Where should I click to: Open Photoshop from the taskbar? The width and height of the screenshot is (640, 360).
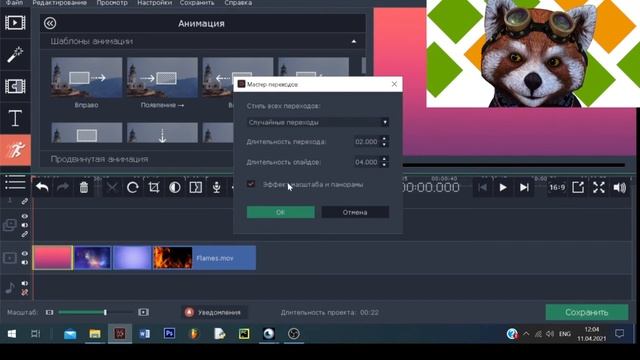(x=169, y=334)
